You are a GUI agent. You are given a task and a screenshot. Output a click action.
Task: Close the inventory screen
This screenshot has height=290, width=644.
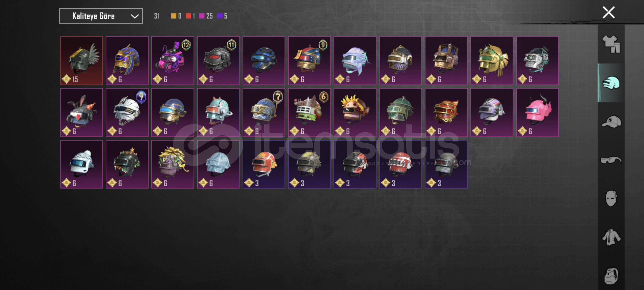[x=609, y=12]
